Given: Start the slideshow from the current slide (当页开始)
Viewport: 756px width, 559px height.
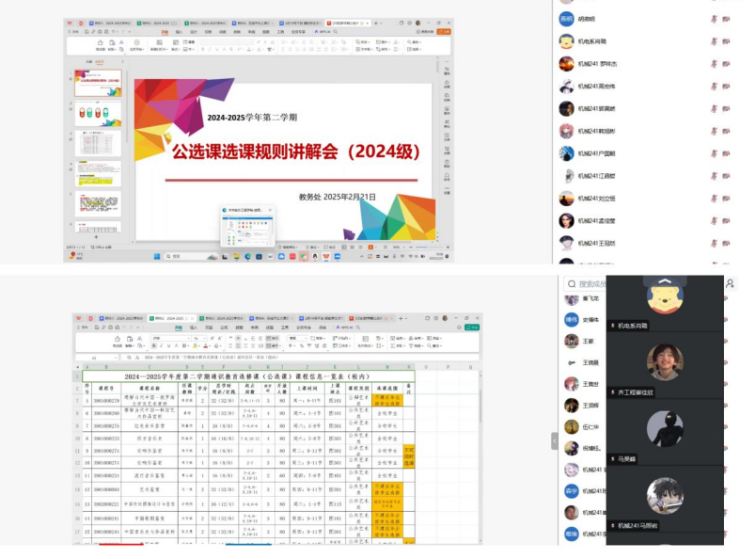Looking at the screenshot, I should [x=137, y=43].
